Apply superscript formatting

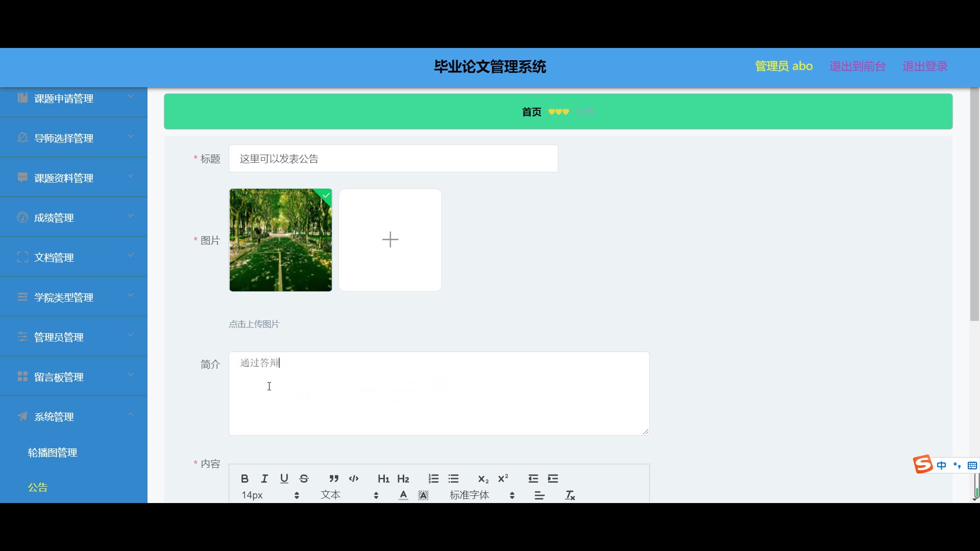tap(503, 479)
